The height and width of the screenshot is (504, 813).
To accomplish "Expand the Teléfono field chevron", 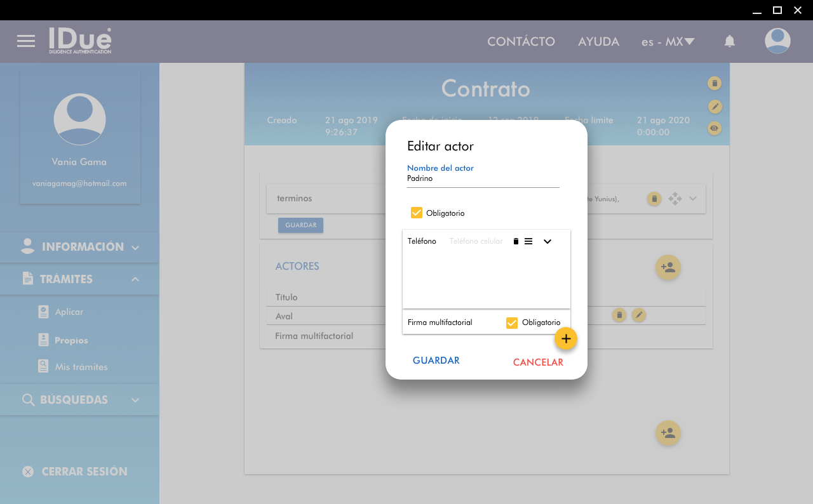I will [x=548, y=241].
